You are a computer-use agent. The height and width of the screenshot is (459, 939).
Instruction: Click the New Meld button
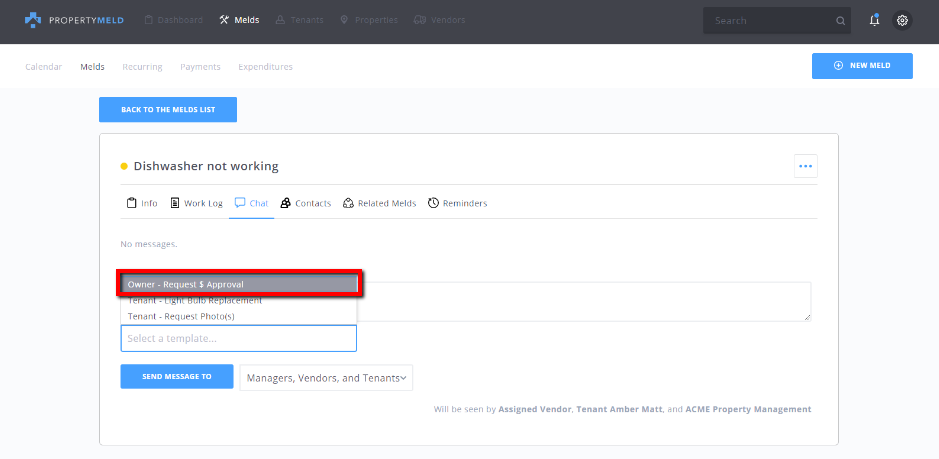[862, 66]
